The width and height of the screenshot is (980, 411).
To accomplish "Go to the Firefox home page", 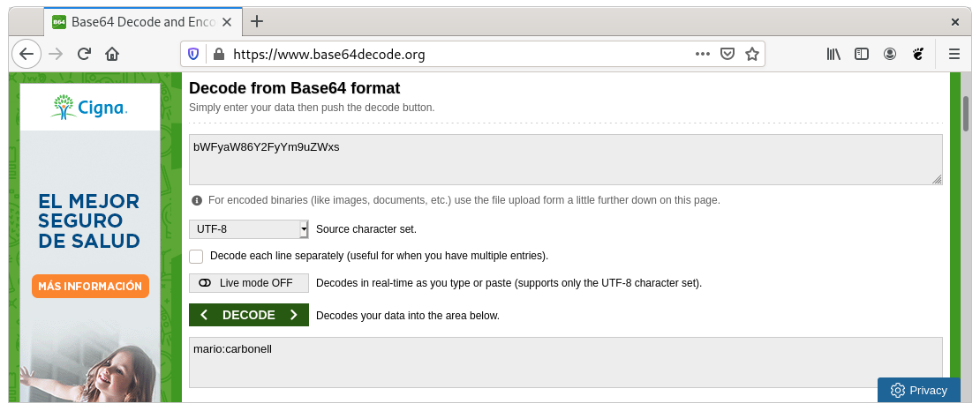I will [x=112, y=54].
